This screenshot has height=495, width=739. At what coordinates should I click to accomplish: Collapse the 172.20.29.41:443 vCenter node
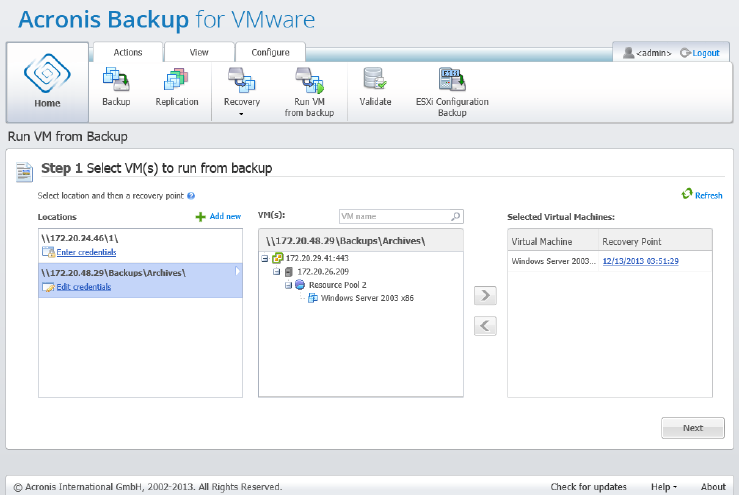pyautogui.click(x=265, y=258)
